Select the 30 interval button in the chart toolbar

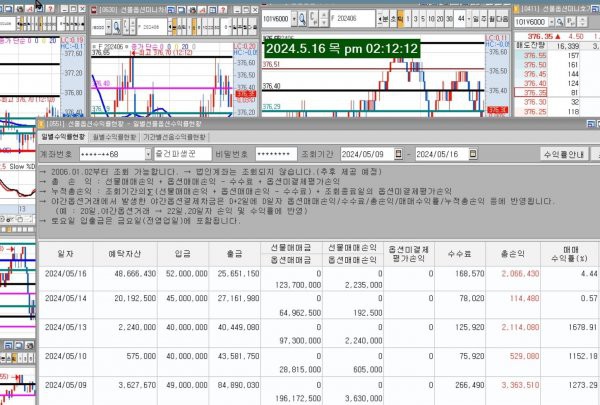pyautogui.click(x=449, y=19)
